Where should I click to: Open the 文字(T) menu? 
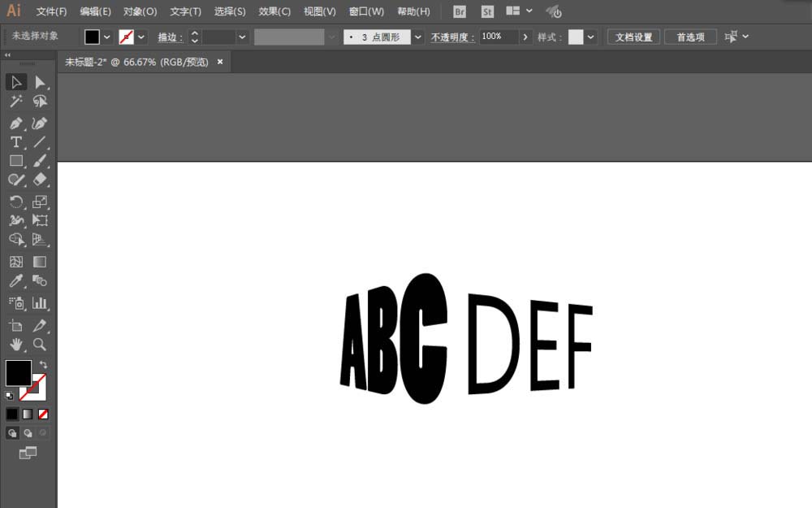tap(185, 11)
